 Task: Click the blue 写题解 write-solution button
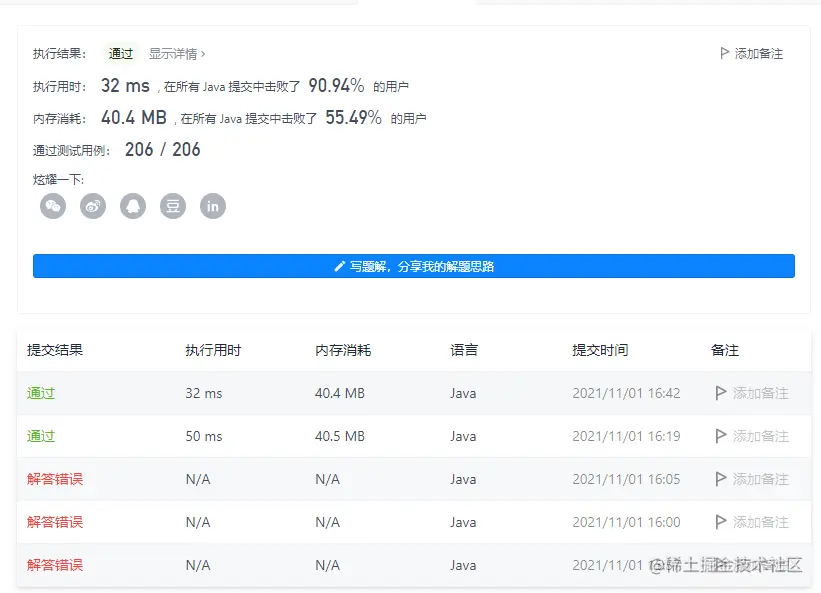(414, 266)
